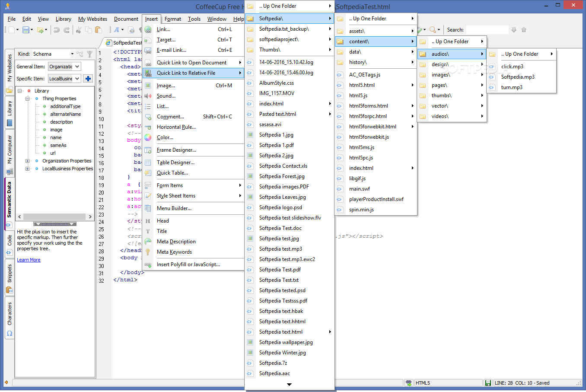This screenshot has height=392, width=586.
Task: Open the audios\ folder submenu
Action: click(x=452, y=54)
